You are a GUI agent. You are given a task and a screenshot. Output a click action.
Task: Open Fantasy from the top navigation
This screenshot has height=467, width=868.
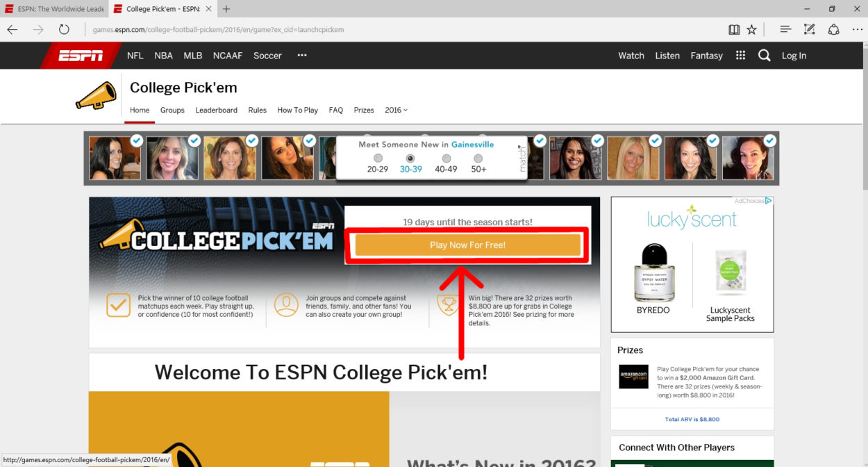pyautogui.click(x=706, y=56)
